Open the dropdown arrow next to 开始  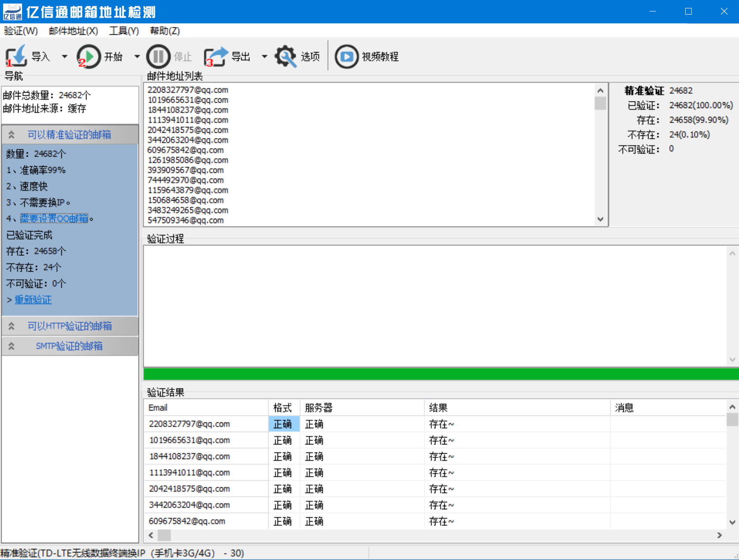tap(137, 56)
